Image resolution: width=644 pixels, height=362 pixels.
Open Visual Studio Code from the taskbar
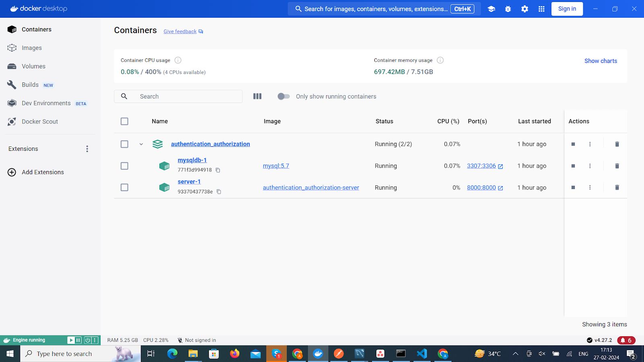click(x=422, y=354)
